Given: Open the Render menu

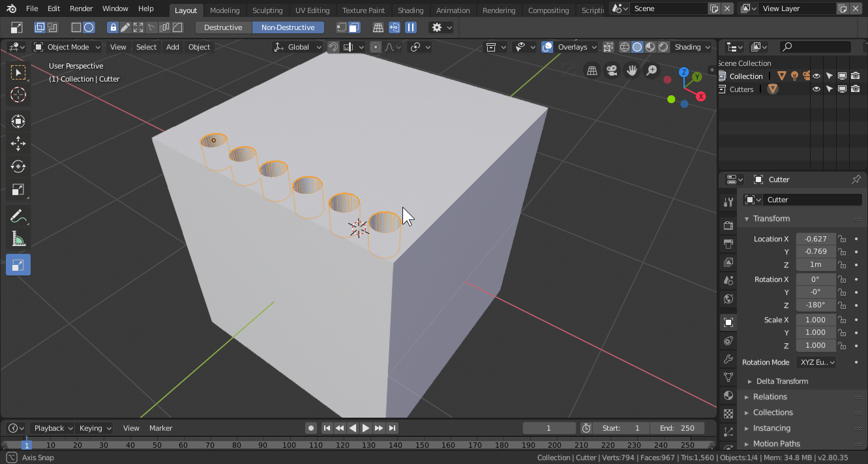Looking at the screenshot, I should pos(81,8).
